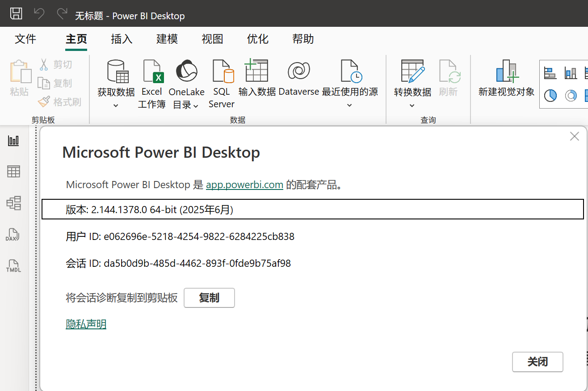
Task: Close the about dialog with X
Action: [x=575, y=137]
